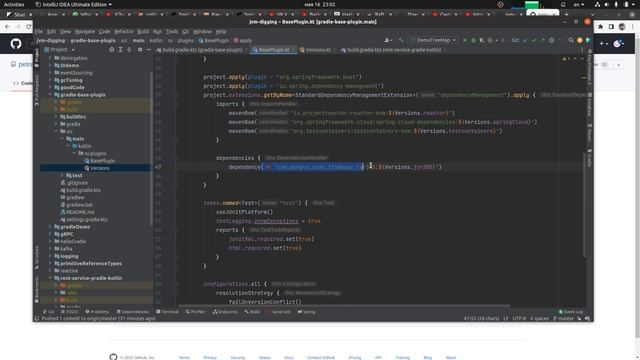Expand the gradleDemo module
The image size is (640, 360).
[50, 227]
